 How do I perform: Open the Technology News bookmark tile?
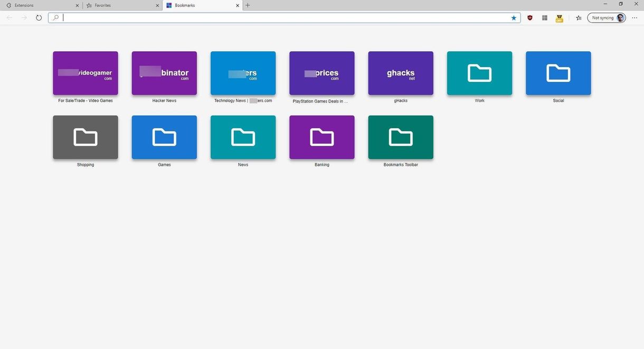coord(243,73)
